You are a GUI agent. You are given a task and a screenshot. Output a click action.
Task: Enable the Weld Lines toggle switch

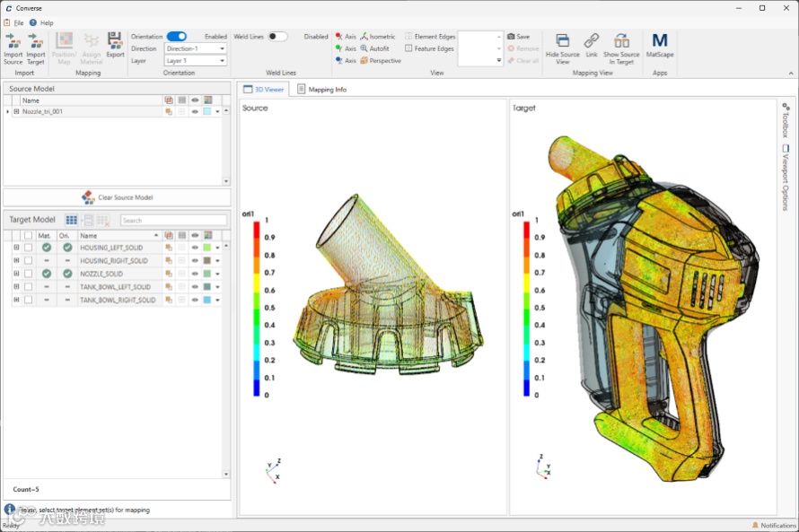pyautogui.click(x=277, y=36)
